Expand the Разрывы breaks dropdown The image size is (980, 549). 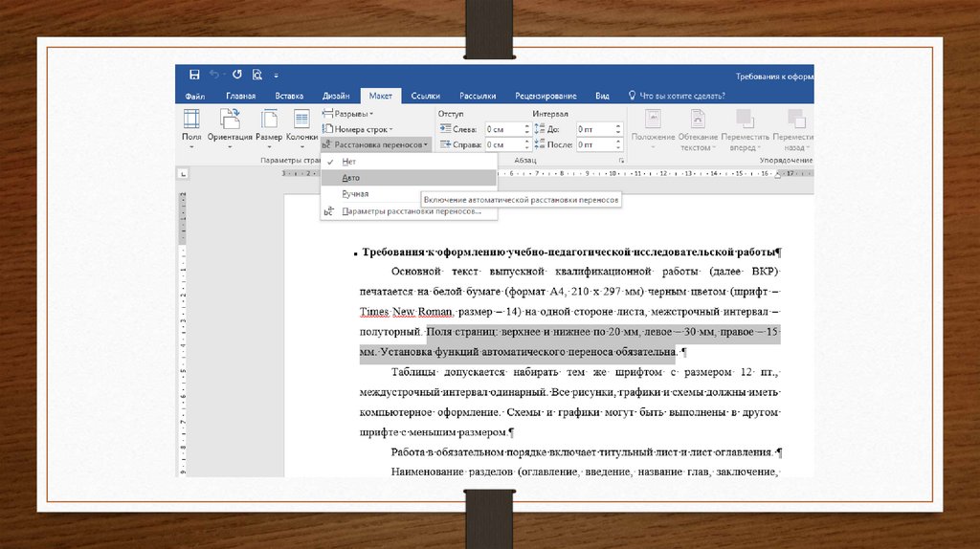353,114
